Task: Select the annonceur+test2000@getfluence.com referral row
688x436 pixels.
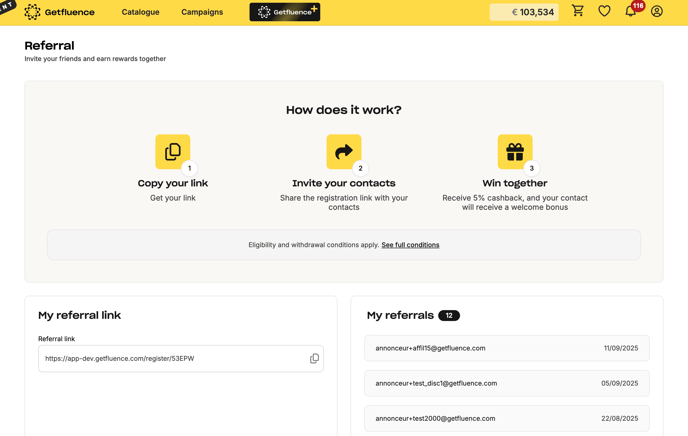Action: (x=506, y=418)
